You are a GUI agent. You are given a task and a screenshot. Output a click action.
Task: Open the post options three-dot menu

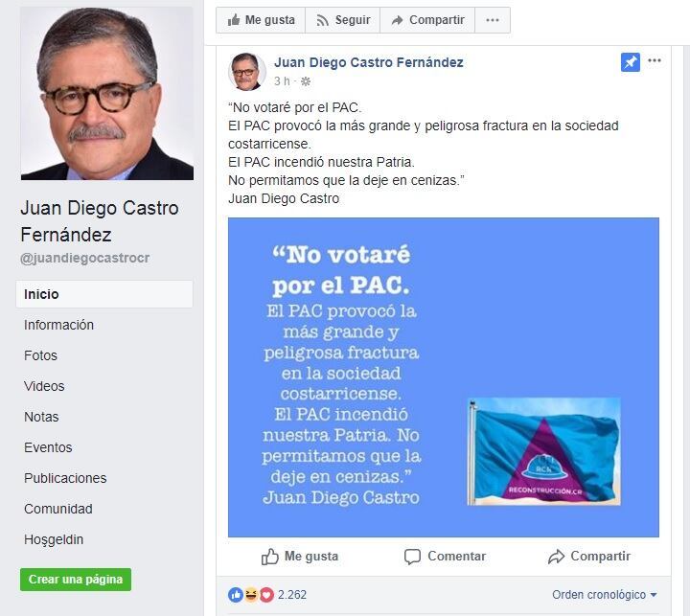pos(655,60)
